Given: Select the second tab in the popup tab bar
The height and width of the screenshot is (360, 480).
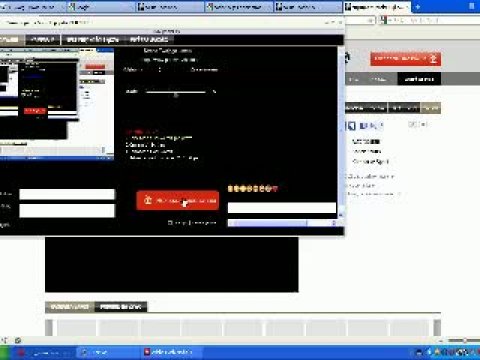Looking at the screenshot, I should (x=43, y=39).
